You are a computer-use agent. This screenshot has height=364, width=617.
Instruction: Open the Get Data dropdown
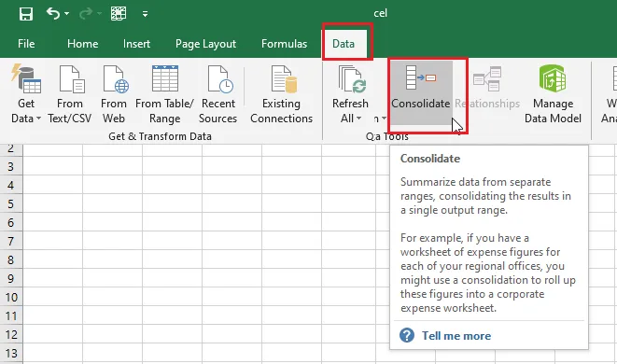pos(26,94)
